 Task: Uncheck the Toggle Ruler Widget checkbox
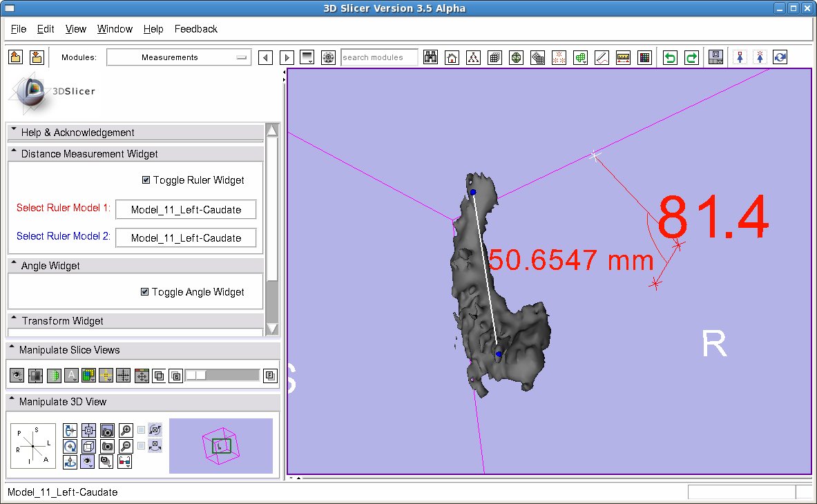[146, 180]
